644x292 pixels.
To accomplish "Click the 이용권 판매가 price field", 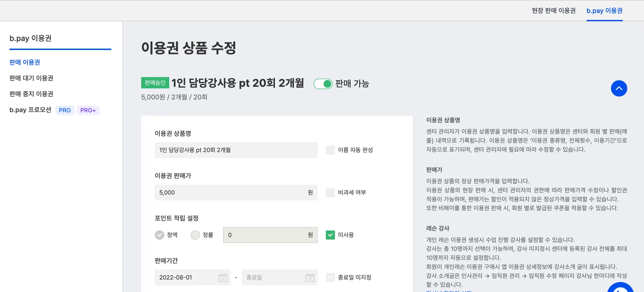I will (x=236, y=192).
